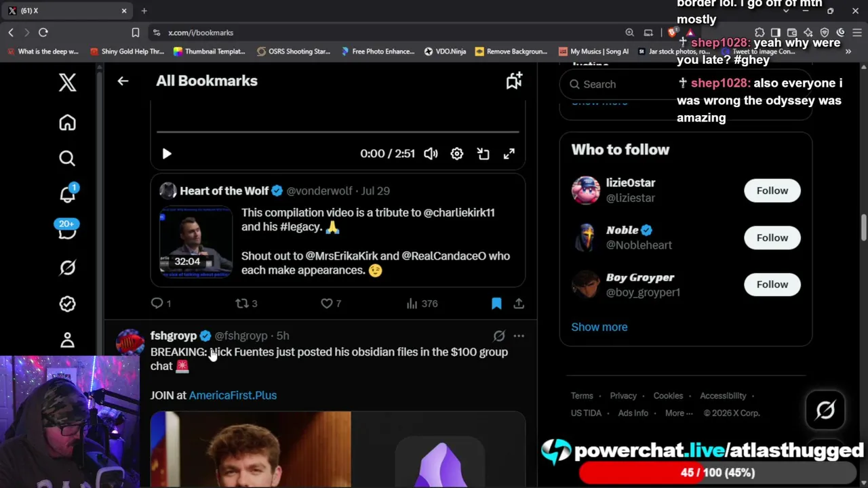Toggle the browser sidebar panel icon
Screen dimensions: 868x488
(776, 33)
